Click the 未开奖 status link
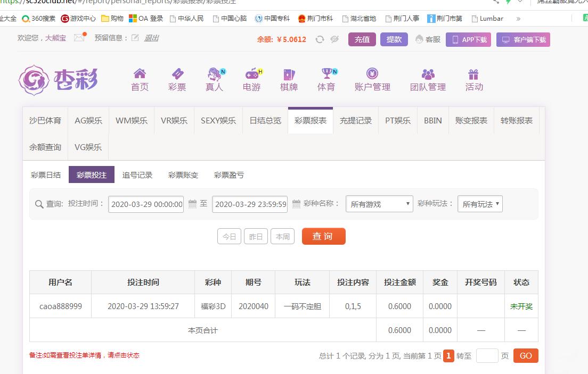This screenshot has width=588, height=374. [x=521, y=306]
